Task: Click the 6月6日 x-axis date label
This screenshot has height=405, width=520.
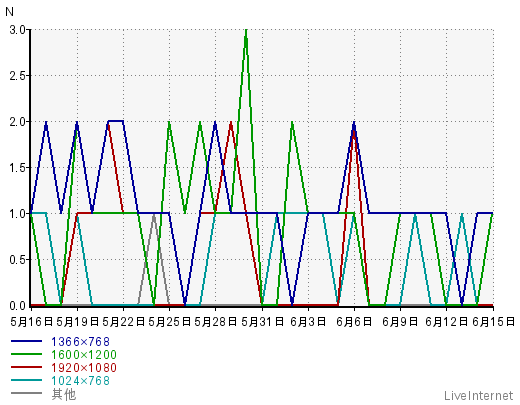Action: coord(354,322)
